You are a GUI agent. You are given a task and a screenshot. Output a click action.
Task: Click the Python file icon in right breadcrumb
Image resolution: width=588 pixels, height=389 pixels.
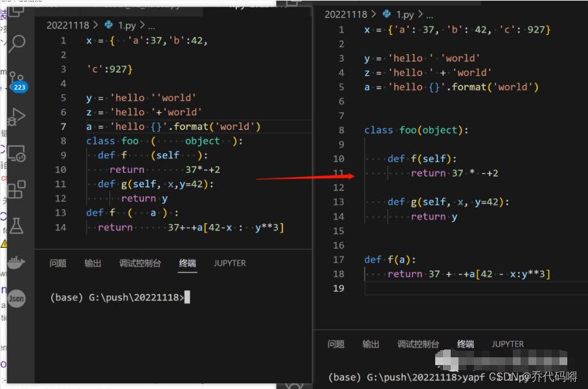(387, 14)
